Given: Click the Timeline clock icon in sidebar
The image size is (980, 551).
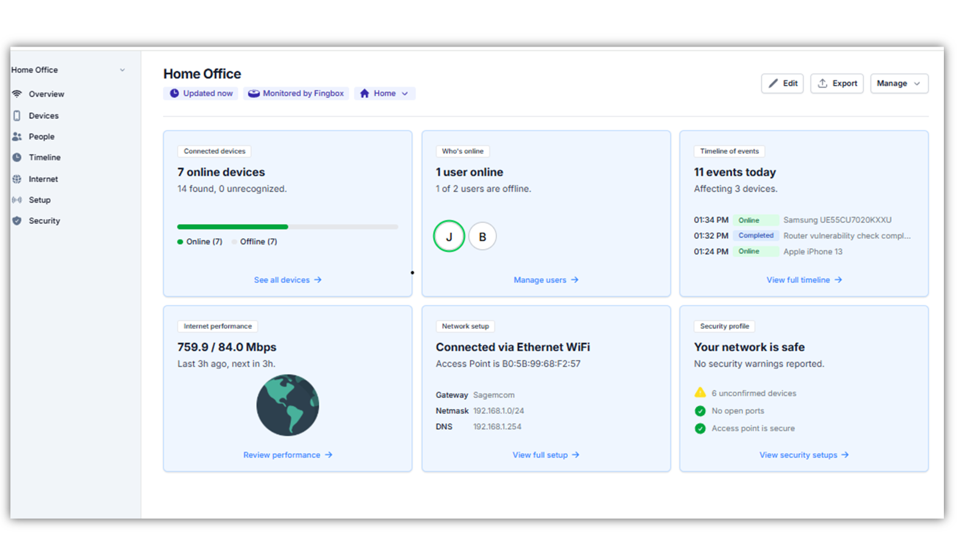Looking at the screenshot, I should tap(17, 157).
